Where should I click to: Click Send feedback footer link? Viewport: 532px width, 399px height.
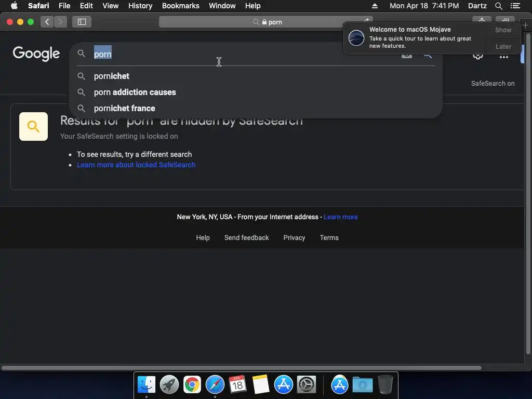click(x=247, y=237)
